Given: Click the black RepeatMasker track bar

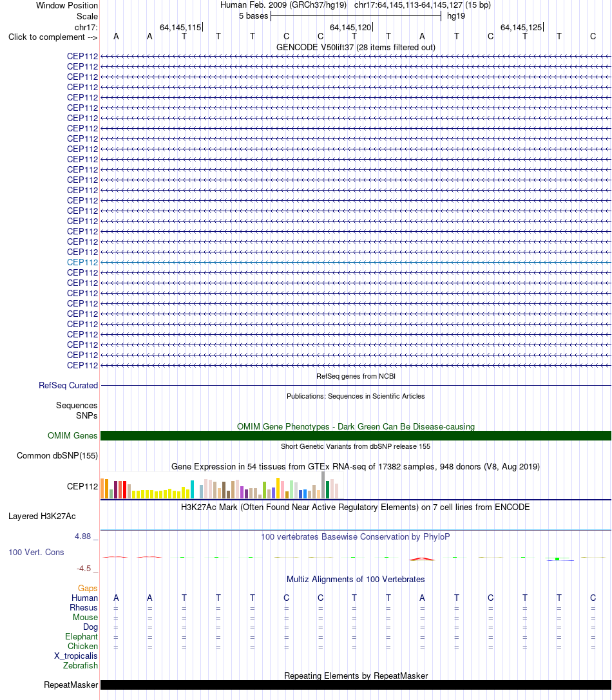Looking at the screenshot, I should [x=356, y=685].
